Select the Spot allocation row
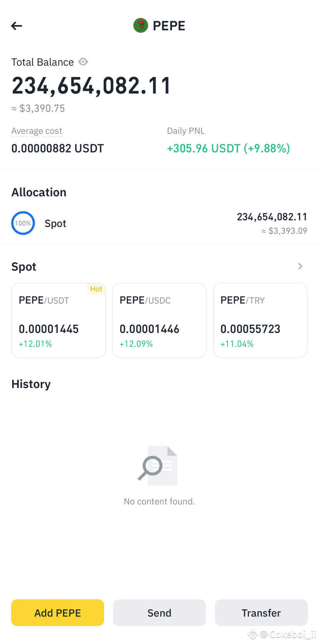 (x=159, y=223)
